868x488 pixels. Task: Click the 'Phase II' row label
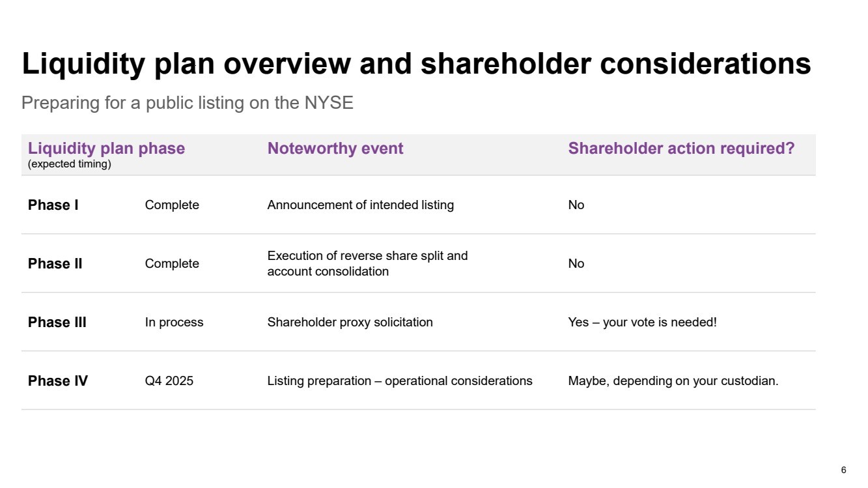pos(55,264)
